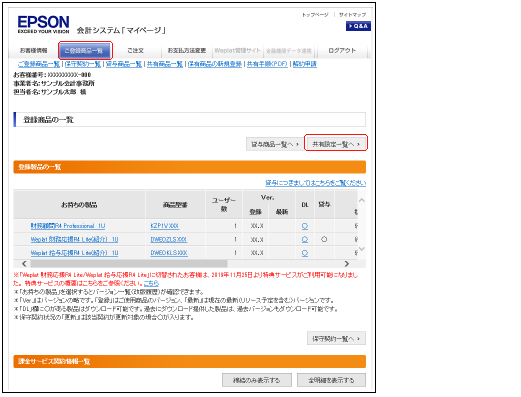Open 解約申請 sub-navigation link
This screenshot has width=521, height=397.
(305, 64)
